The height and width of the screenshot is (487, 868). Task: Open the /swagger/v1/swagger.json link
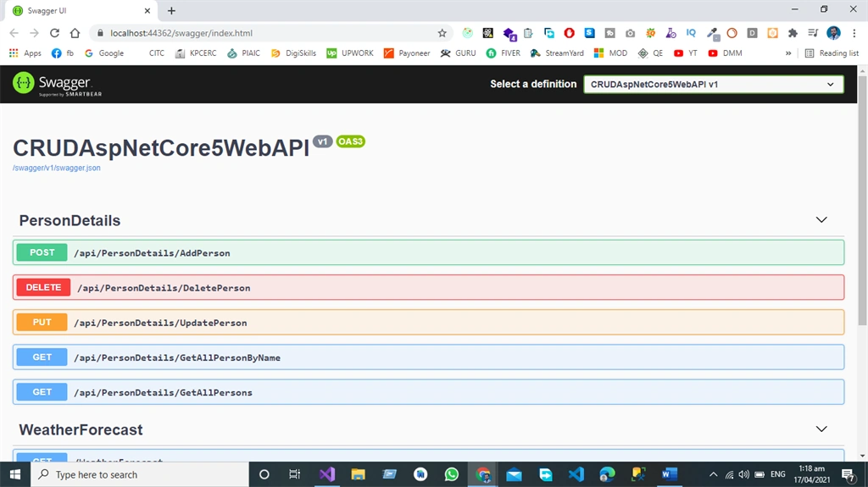(57, 168)
